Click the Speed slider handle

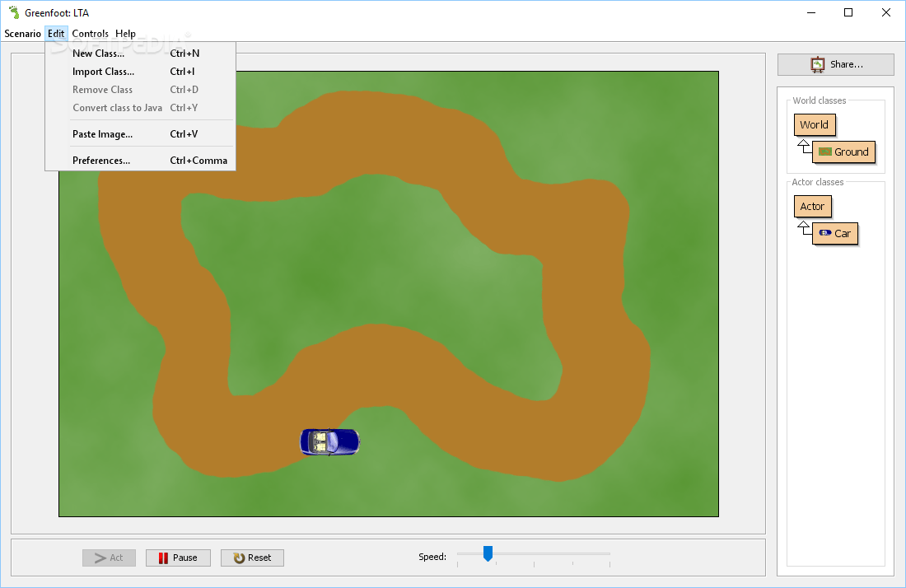[x=487, y=554]
